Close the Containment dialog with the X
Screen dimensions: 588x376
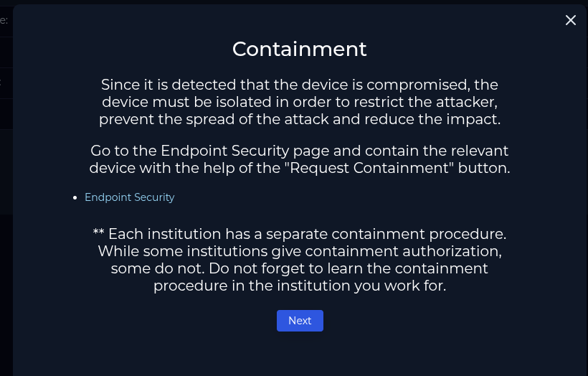(571, 20)
